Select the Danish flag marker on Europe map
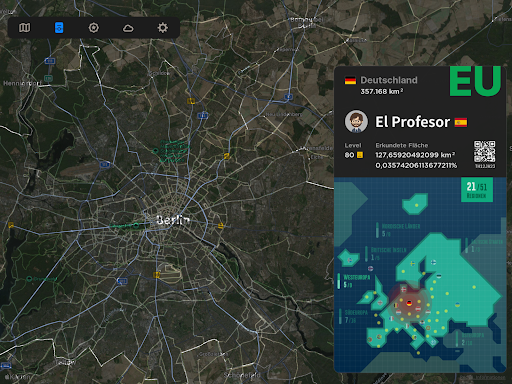This screenshot has width=512, height=384. tap(403, 289)
